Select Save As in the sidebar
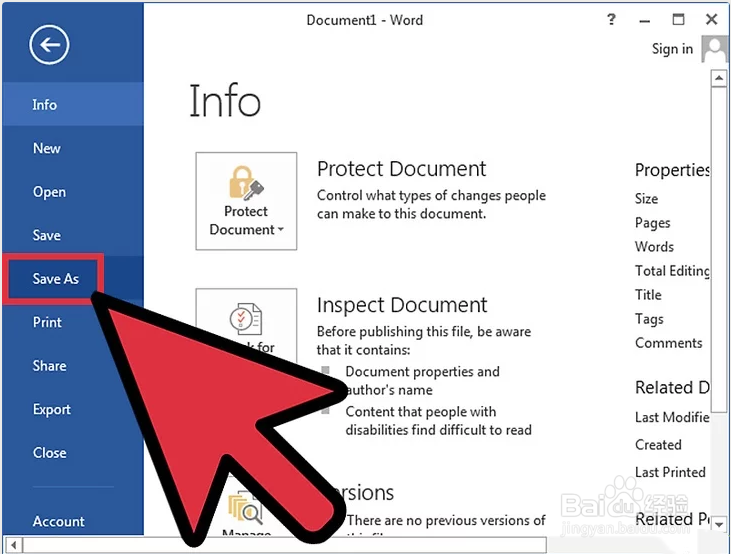The image size is (731, 554). [53, 279]
